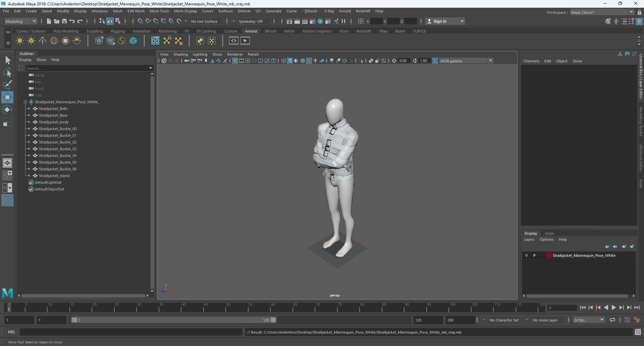644x346 pixels.
Task: Click the MEL command language button
Action: click(x=12, y=332)
